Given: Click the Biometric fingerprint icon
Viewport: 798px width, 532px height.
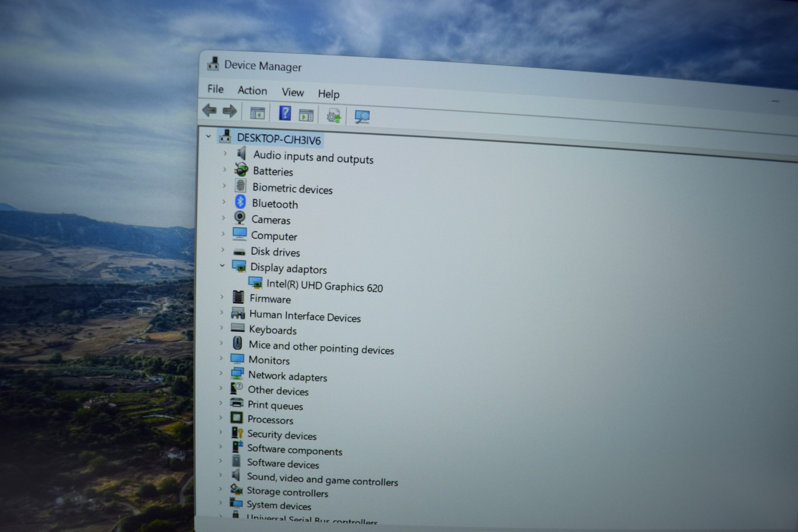Looking at the screenshot, I should coord(241,185).
